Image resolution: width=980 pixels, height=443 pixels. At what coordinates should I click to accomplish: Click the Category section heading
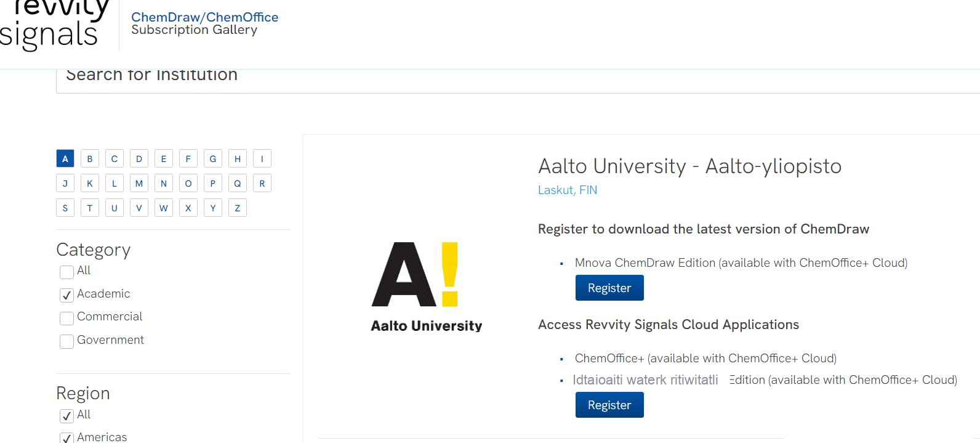pyautogui.click(x=94, y=250)
